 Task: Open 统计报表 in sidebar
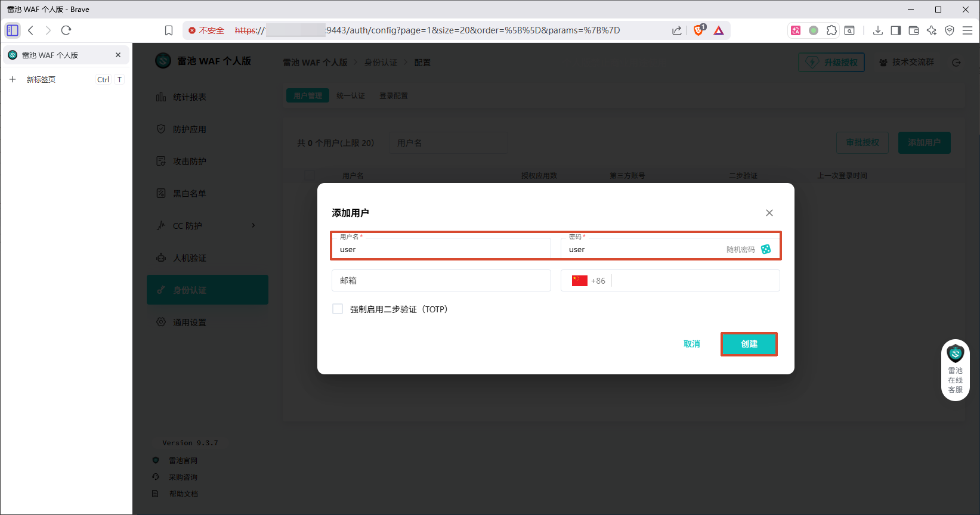(x=208, y=97)
